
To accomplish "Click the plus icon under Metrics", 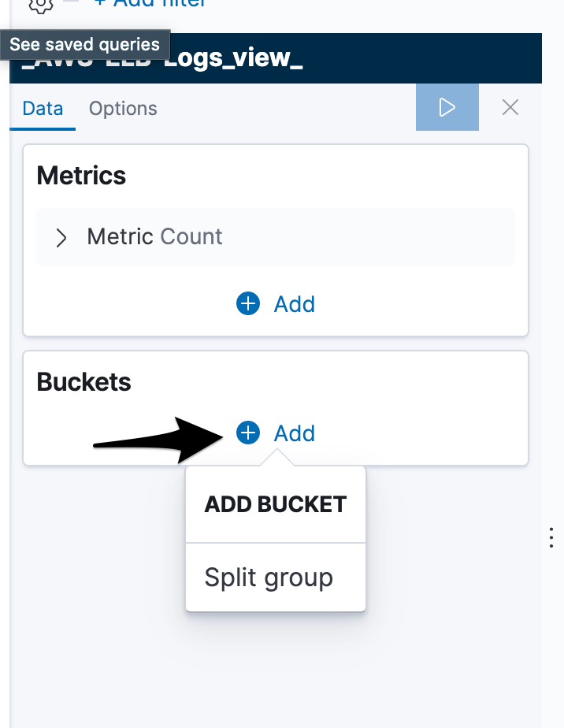I will pyautogui.click(x=248, y=303).
